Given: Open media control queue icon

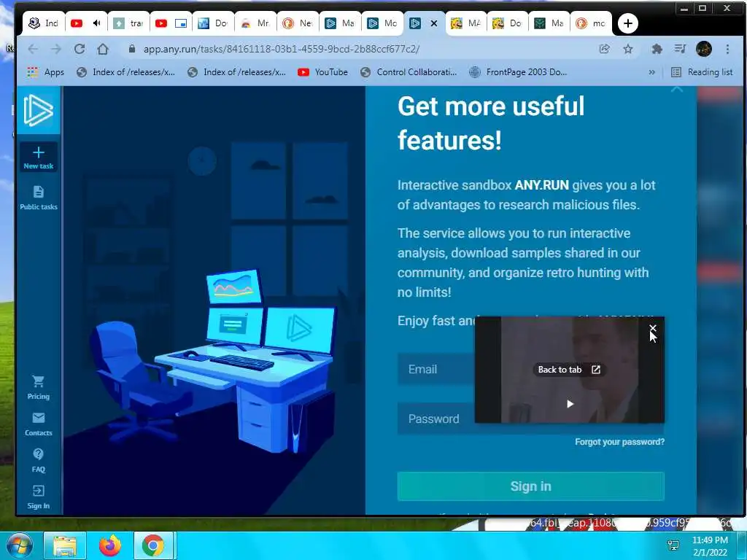Looking at the screenshot, I should pyautogui.click(x=681, y=49).
